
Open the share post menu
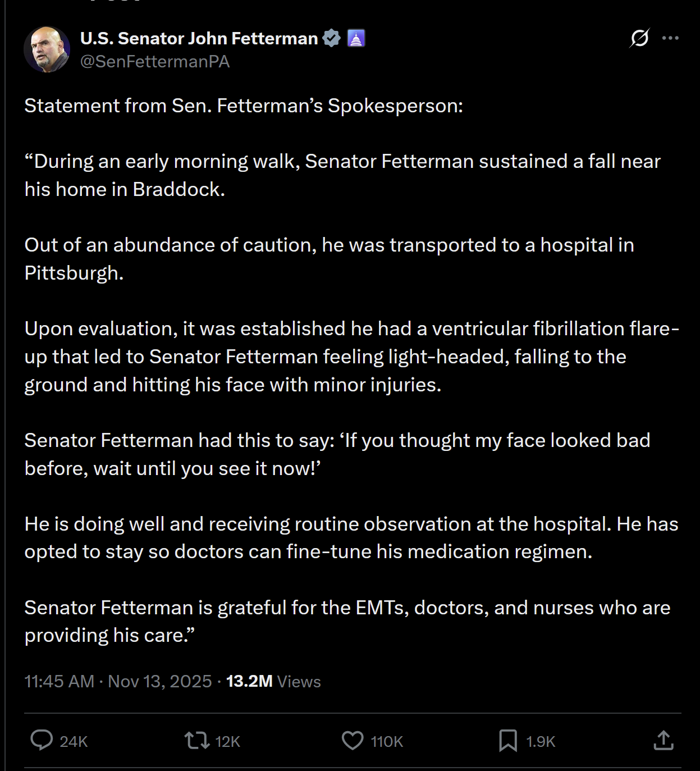click(663, 740)
